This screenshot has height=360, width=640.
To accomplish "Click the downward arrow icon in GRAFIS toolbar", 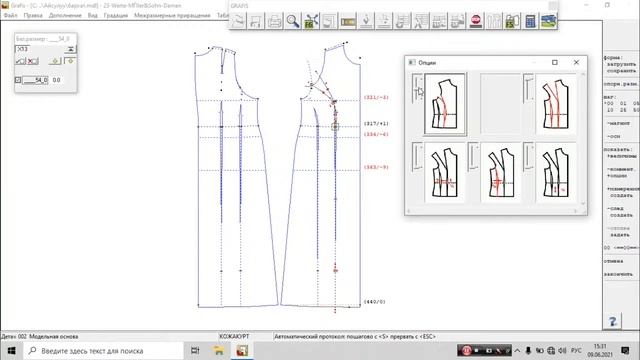I will pyautogui.click(x=366, y=21).
